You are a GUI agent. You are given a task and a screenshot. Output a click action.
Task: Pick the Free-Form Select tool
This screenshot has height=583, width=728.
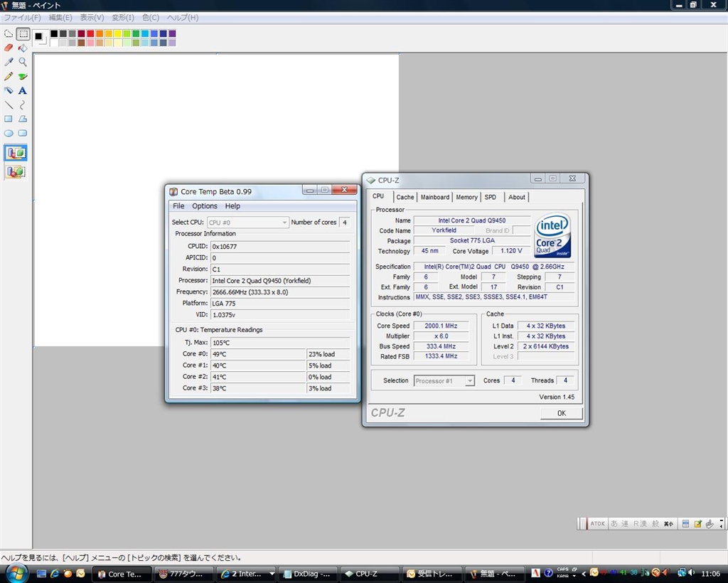tap(9, 33)
